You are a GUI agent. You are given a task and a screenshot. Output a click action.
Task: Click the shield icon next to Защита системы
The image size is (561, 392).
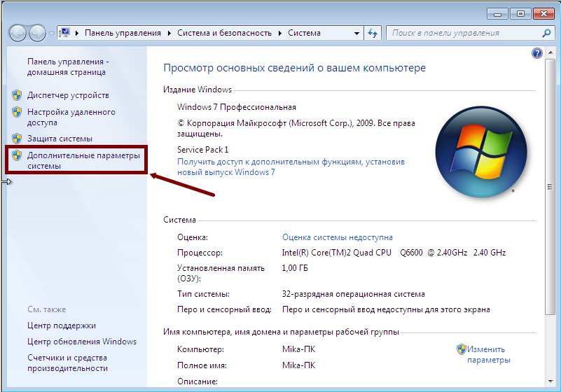(17, 139)
